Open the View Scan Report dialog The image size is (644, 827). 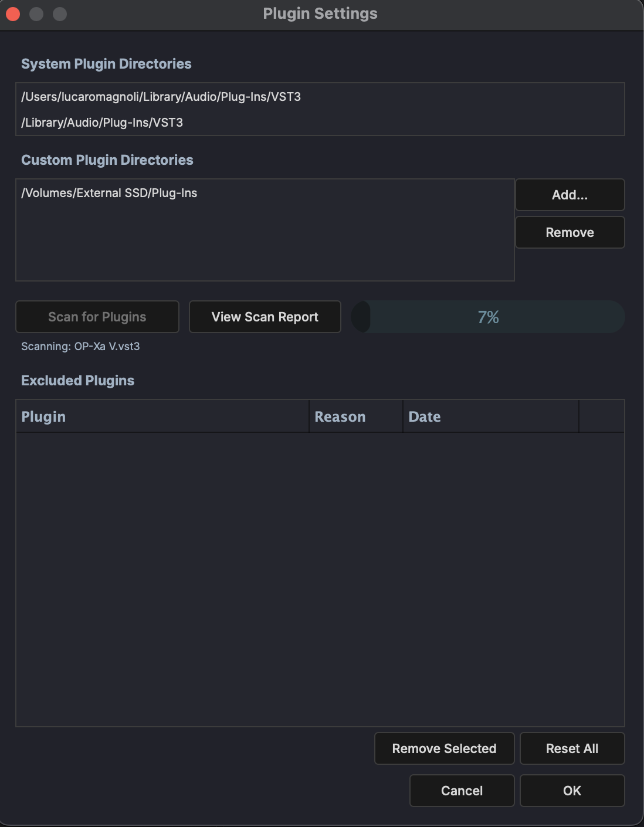click(x=265, y=317)
